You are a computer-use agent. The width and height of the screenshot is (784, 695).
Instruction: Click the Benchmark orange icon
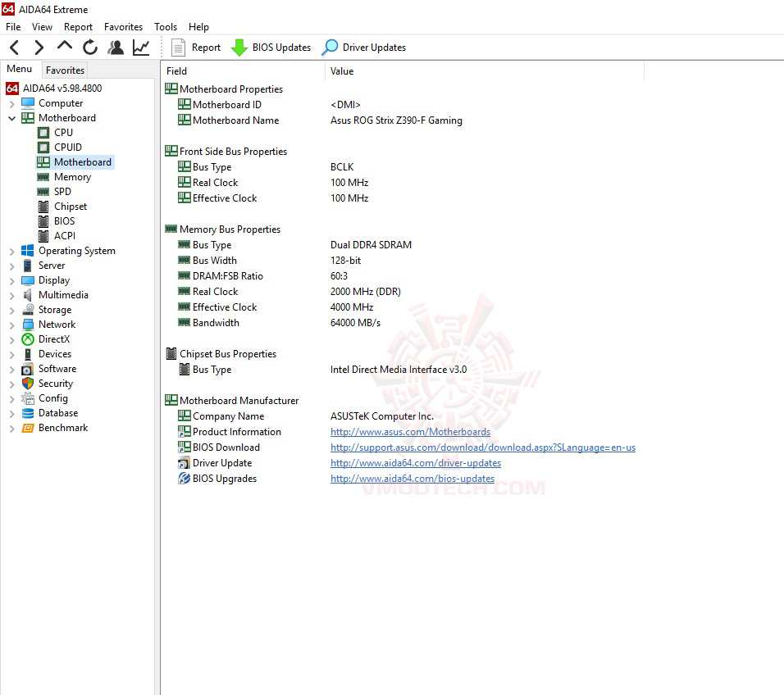pos(28,428)
